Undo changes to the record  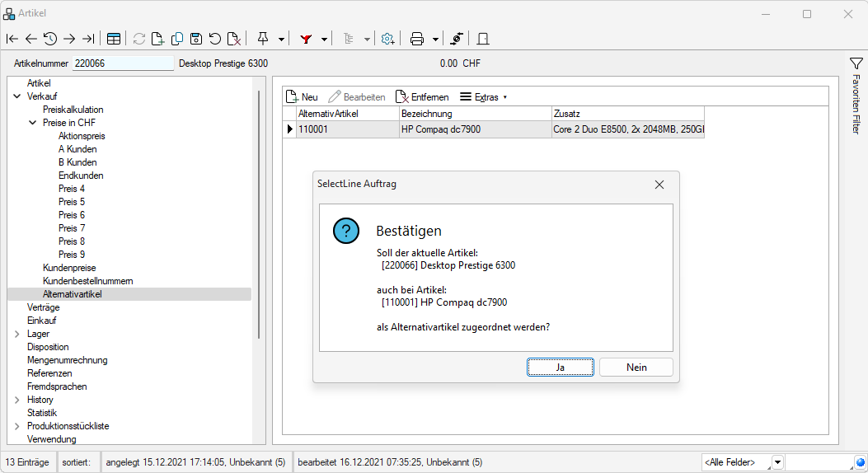click(215, 39)
